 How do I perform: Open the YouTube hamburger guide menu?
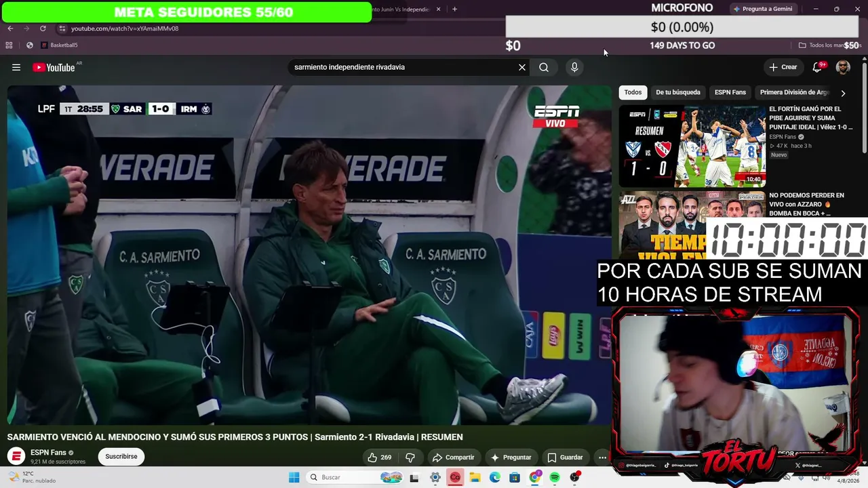[x=16, y=67]
